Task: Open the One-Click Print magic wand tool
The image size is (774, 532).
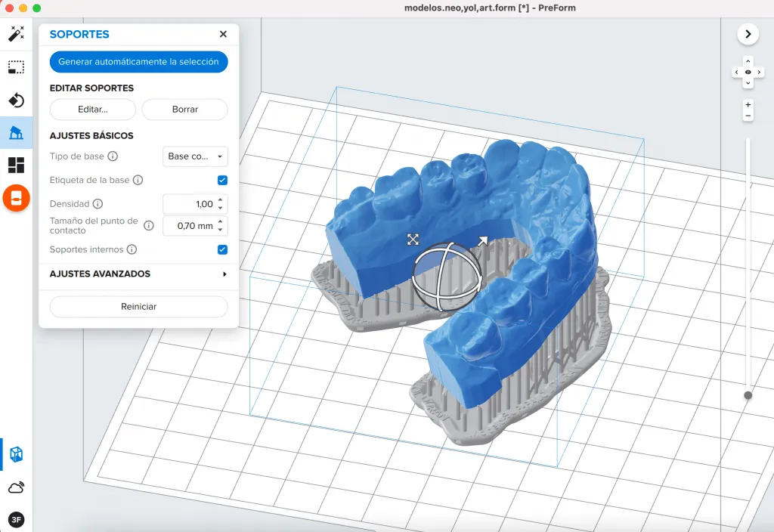Action: click(17, 33)
